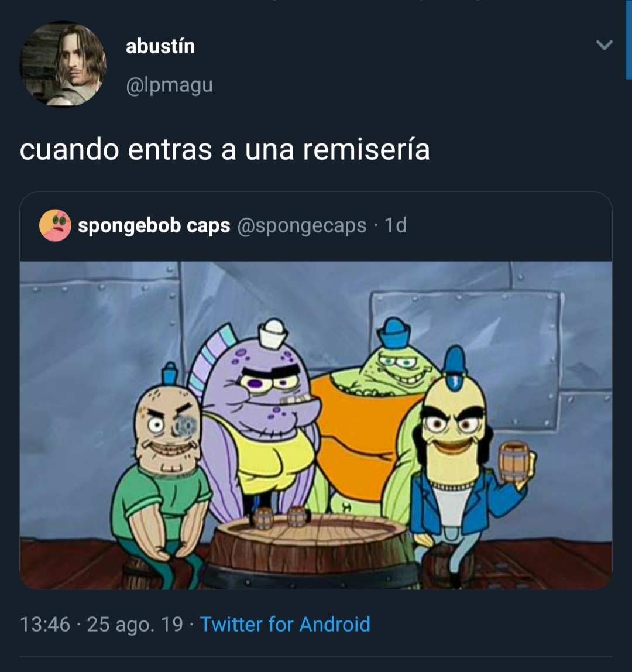The image size is (632, 672).
Task: Select the tweet text 'cuando entras a una remisería'
Action: pos(225,150)
